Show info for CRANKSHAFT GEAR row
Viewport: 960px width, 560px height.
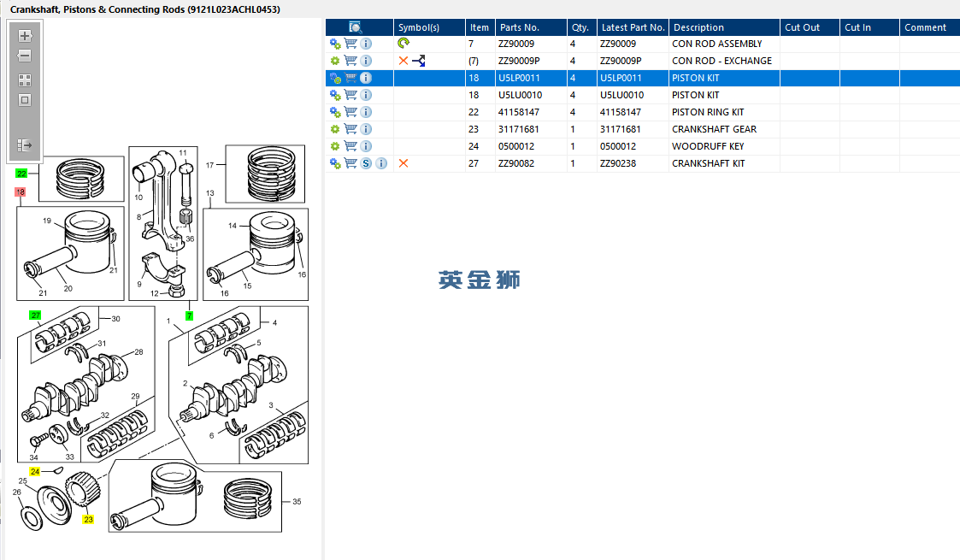click(366, 129)
